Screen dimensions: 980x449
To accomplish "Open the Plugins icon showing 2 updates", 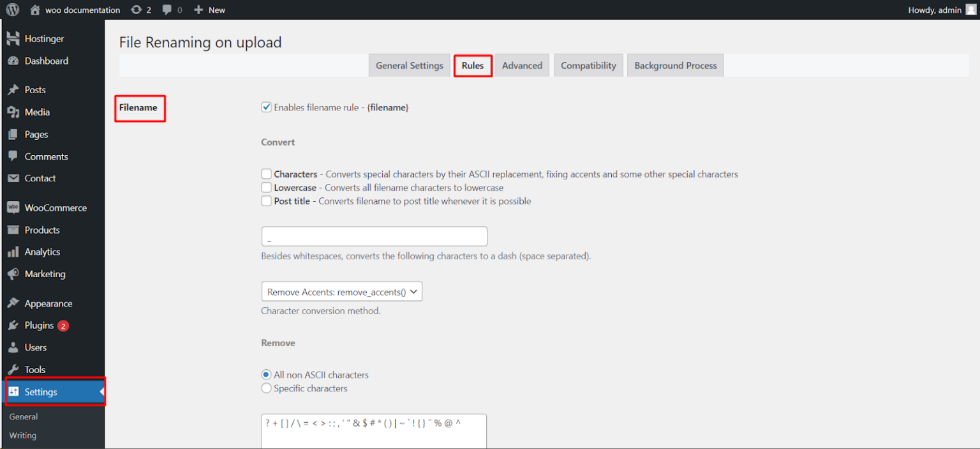I will click(x=14, y=325).
